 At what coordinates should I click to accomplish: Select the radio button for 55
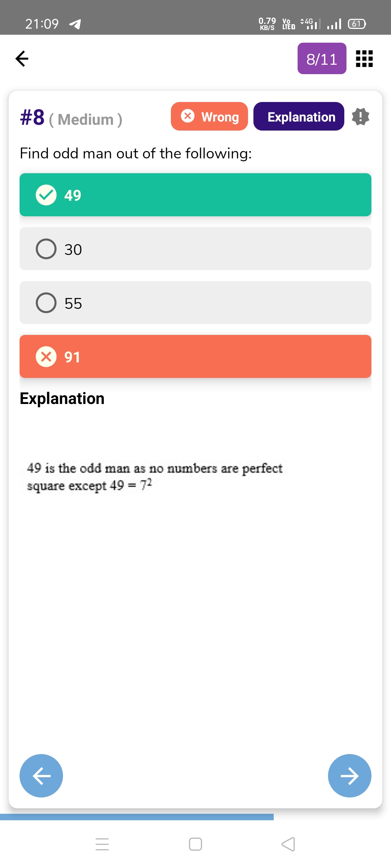coord(46,303)
